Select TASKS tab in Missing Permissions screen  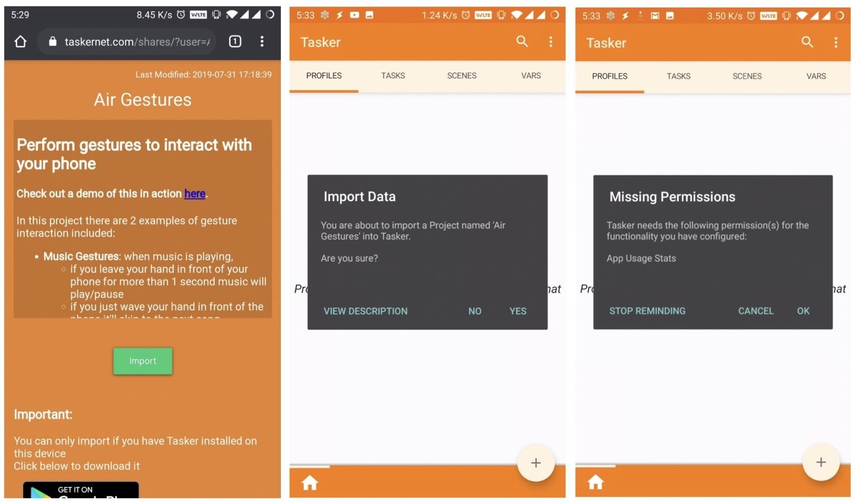678,77
